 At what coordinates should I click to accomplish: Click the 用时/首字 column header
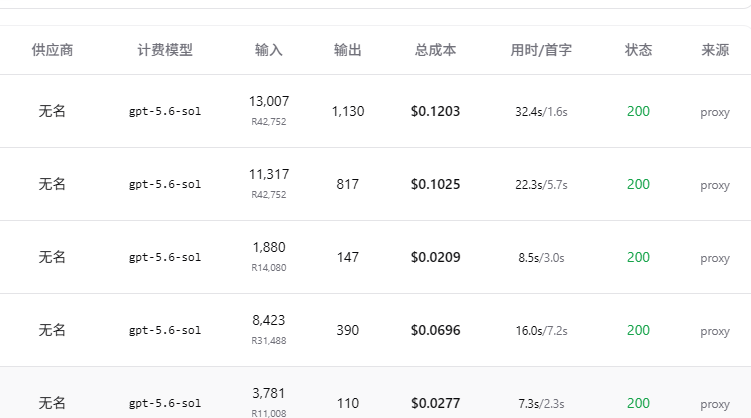click(541, 50)
